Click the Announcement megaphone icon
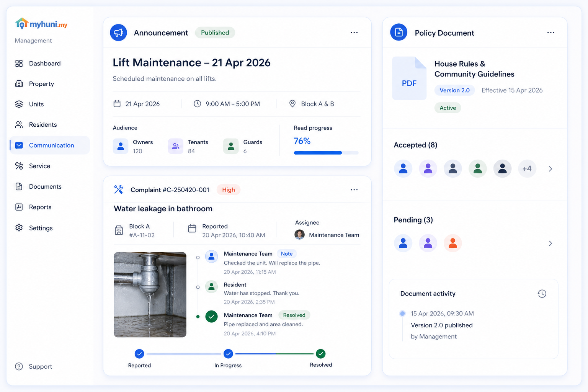This screenshot has height=392, width=588. (118, 33)
